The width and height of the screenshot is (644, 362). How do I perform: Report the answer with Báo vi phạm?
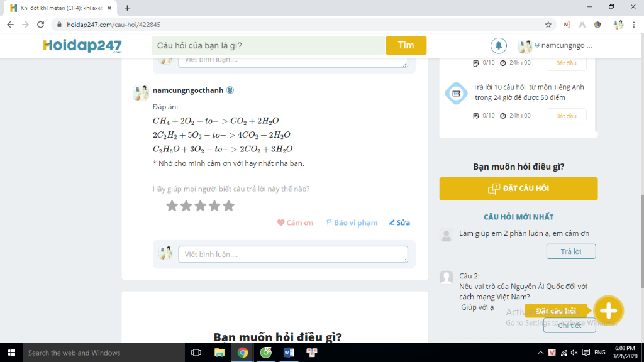pyautogui.click(x=352, y=223)
